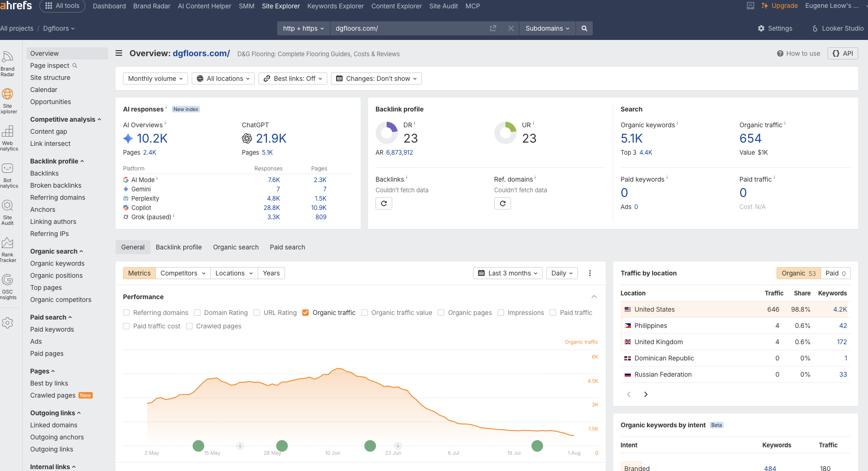Refresh the Backlinks data
The width and height of the screenshot is (868, 471).
384,203
